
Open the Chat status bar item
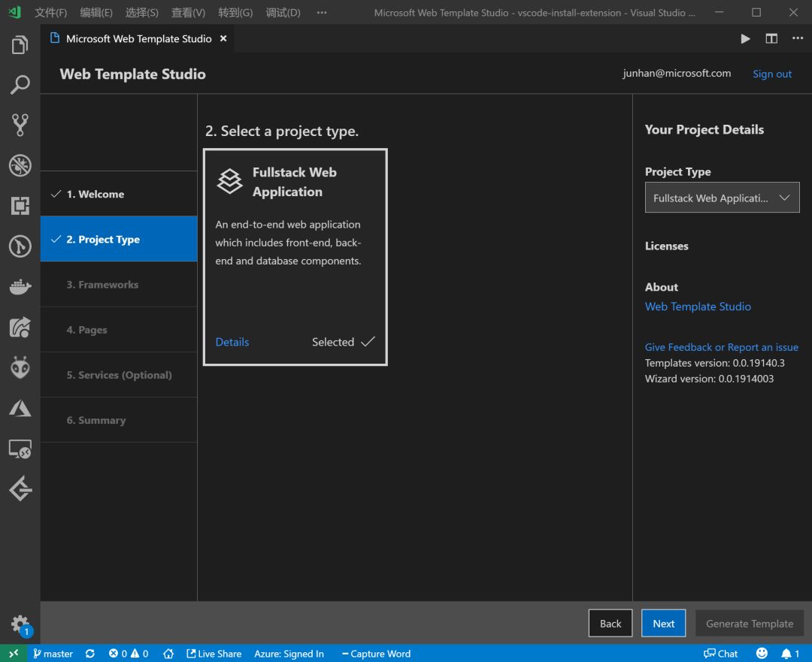(720, 654)
